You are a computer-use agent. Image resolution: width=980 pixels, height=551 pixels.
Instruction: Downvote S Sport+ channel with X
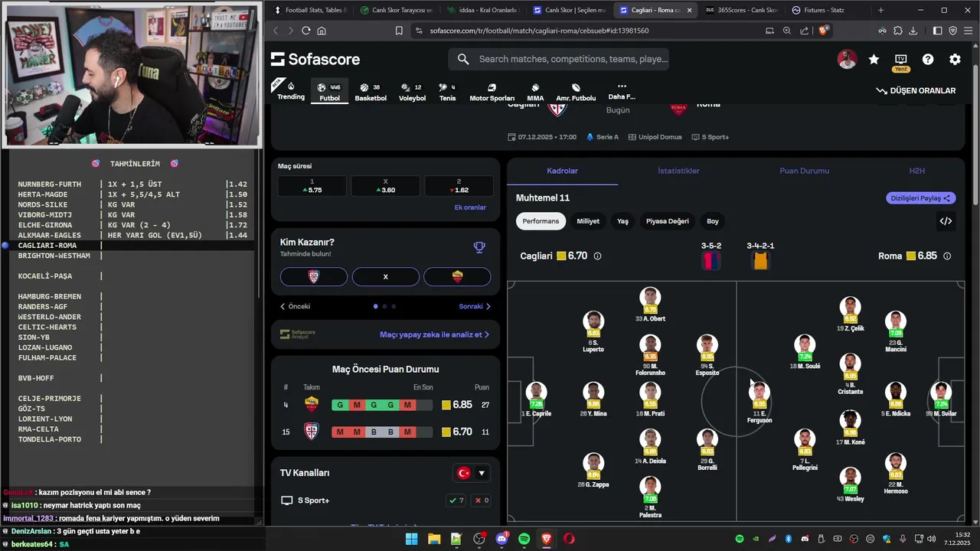(482, 500)
